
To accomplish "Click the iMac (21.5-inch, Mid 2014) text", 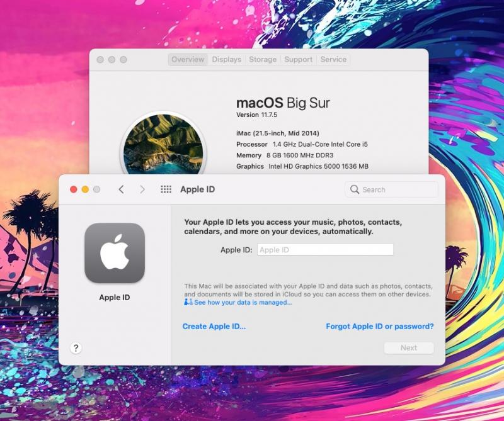I will (278, 133).
